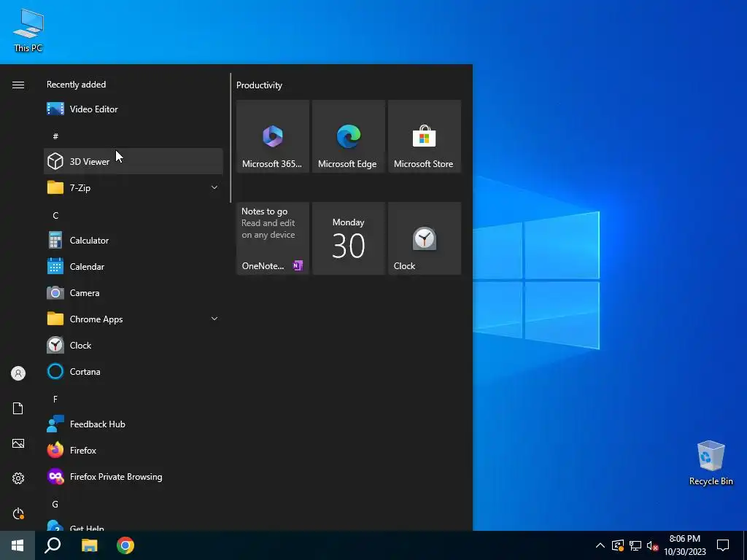
Task: Select the This PC desktop icon
Action: click(28, 31)
